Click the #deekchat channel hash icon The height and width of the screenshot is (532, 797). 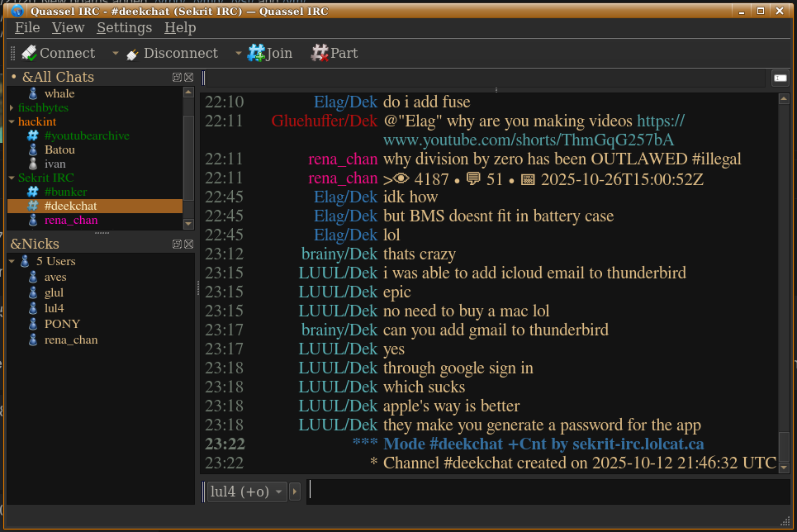(32, 206)
